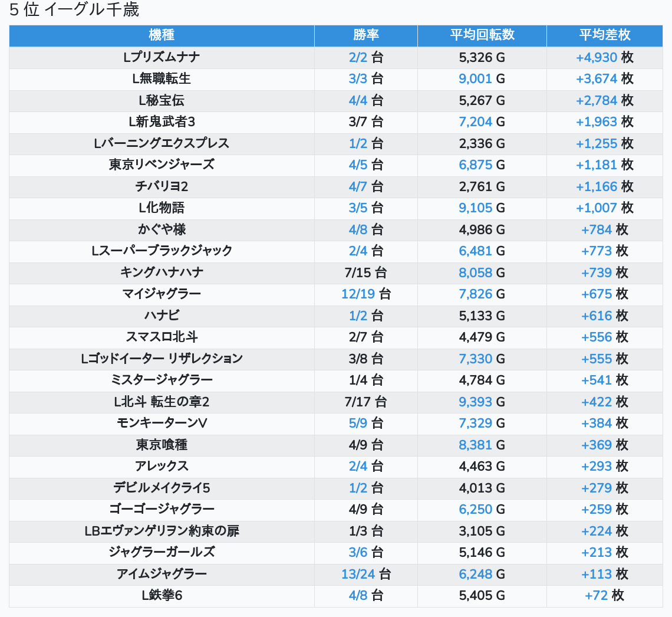
Task: Click the +72 枚 value in last row
Action: pyautogui.click(x=604, y=596)
